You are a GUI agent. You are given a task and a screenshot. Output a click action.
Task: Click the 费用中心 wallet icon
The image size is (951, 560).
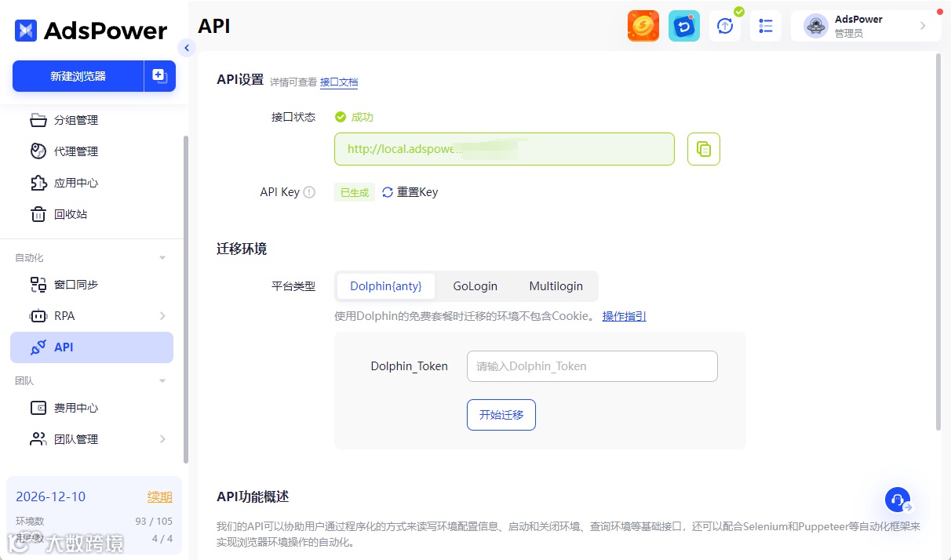click(38, 408)
